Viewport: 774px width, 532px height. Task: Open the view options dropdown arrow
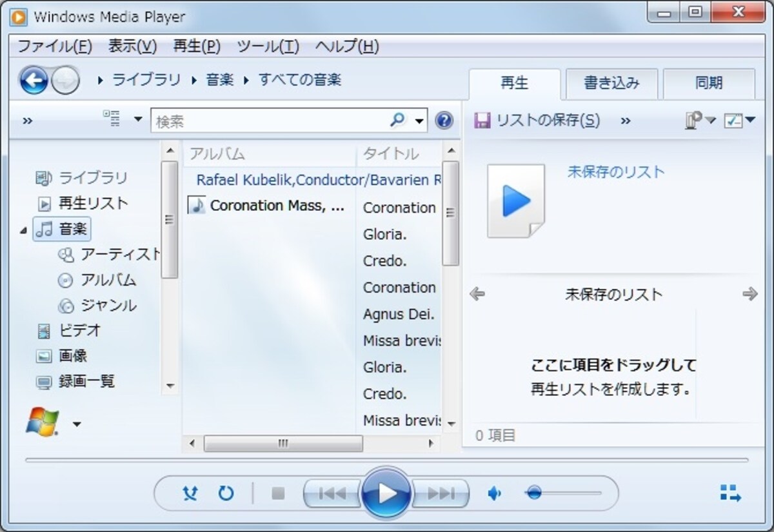[x=137, y=119]
